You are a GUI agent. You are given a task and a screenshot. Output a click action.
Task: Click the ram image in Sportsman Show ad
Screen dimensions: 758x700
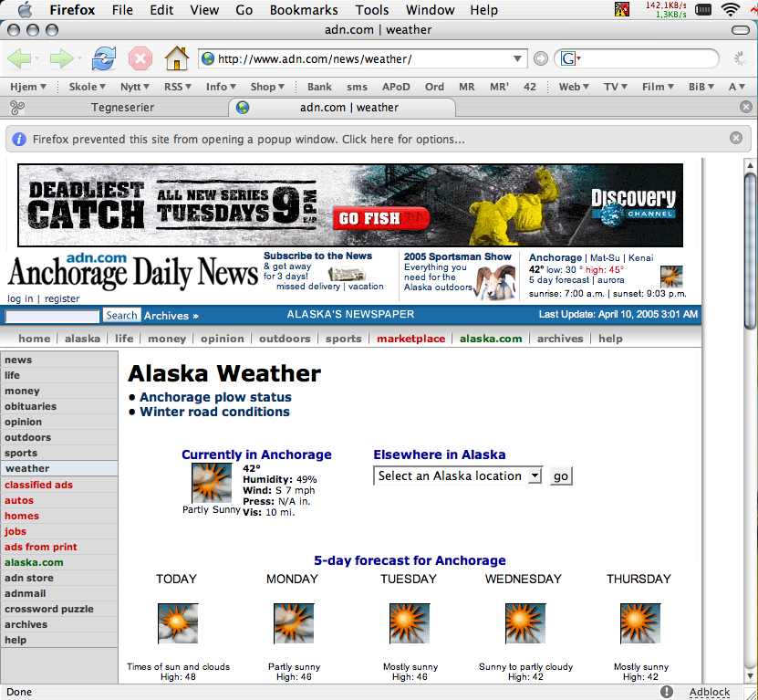pos(495,282)
